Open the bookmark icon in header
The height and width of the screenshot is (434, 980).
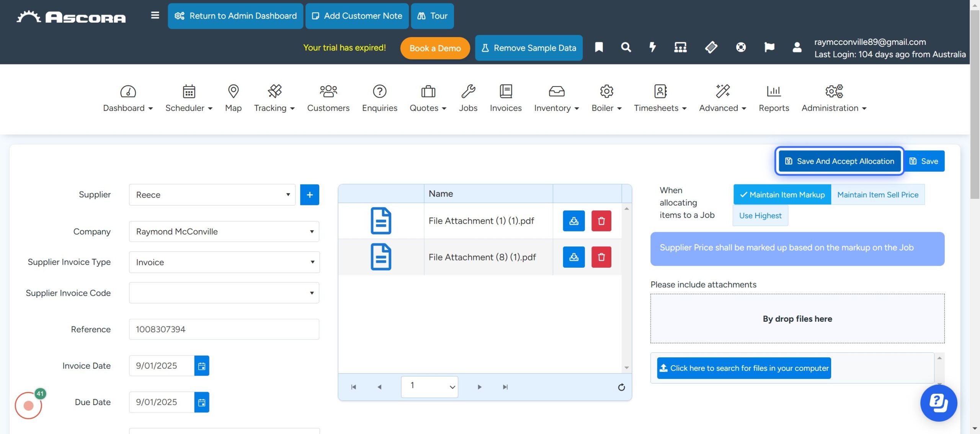(x=599, y=47)
